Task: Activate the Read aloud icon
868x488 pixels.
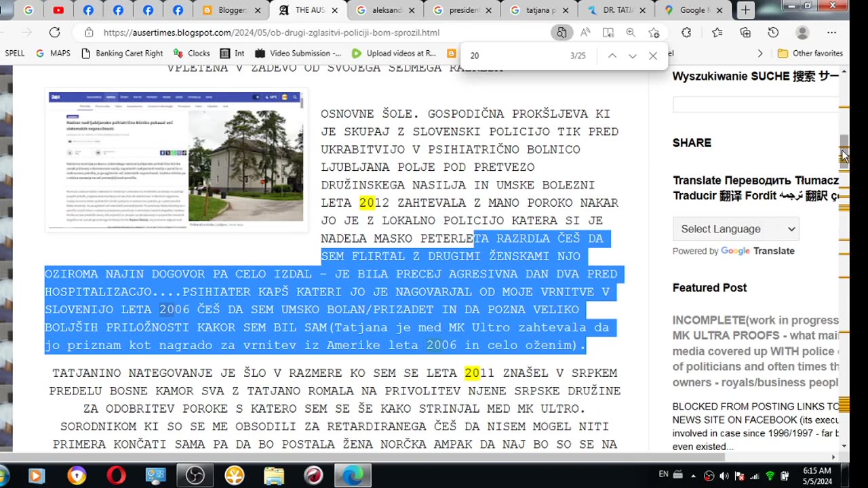Action: coord(585,33)
